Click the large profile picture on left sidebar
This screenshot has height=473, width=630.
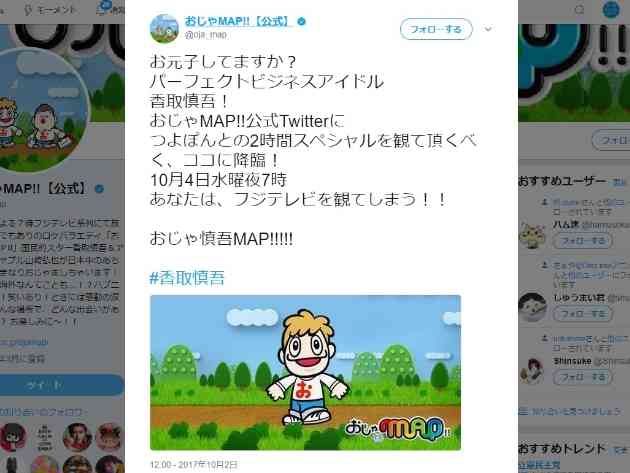pyautogui.click(x=42, y=111)
